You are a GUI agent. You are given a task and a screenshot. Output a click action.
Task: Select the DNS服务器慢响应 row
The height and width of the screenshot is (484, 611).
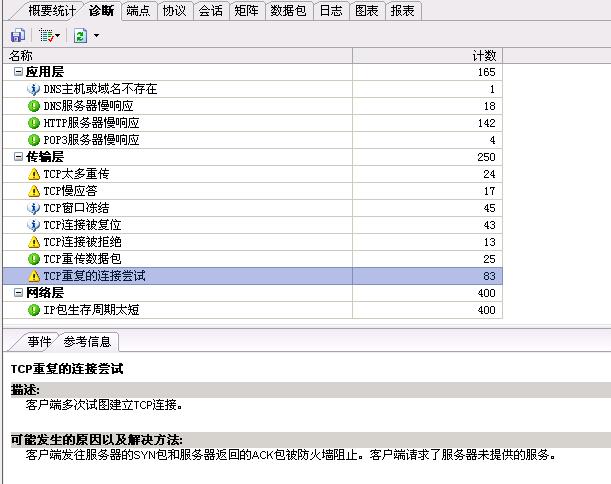253,106
